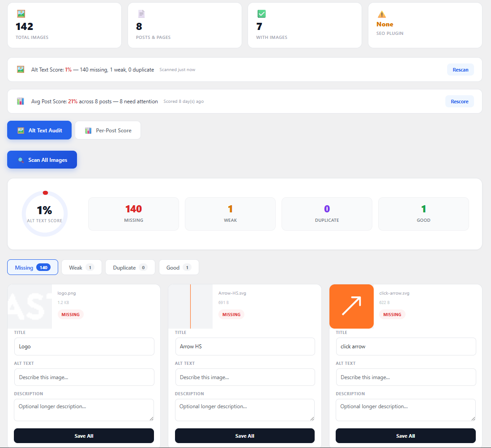Focus the Description box for click-arrow.svg
This screenshot has height=448, width=491.
click(x=406, y=410)
